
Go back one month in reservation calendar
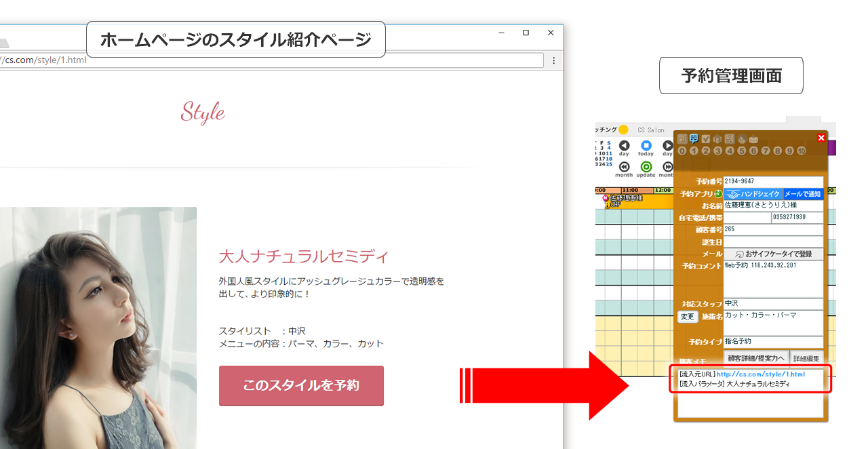point(624,167)
